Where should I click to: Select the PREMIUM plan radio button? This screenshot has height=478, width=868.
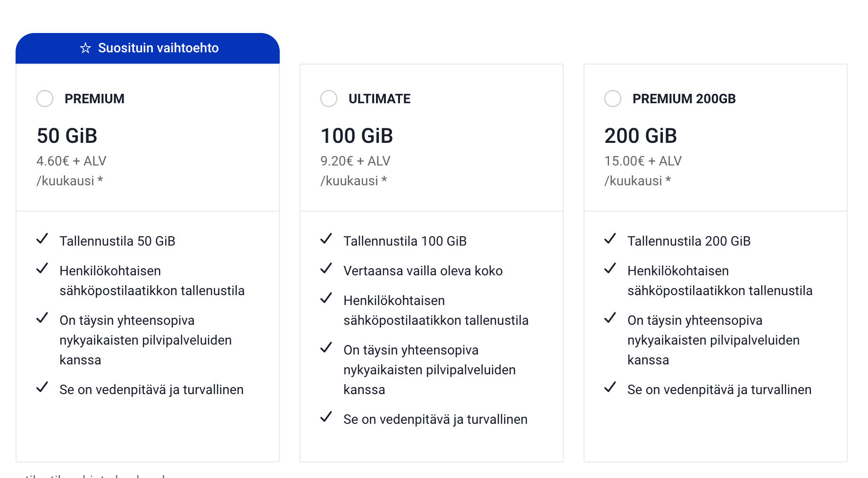(x=45, y=99)
